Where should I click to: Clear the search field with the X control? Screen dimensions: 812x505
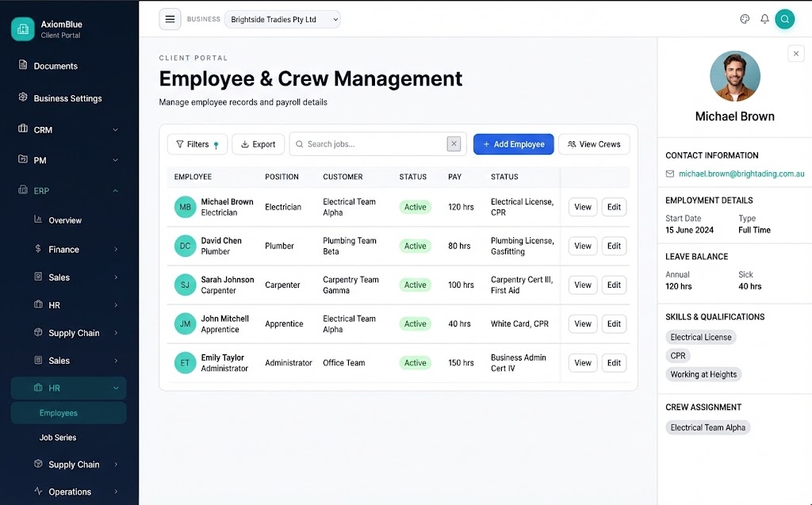[x=454, y=143]
